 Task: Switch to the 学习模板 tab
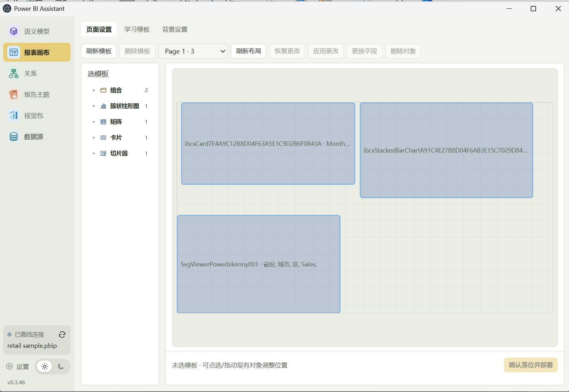137,29
